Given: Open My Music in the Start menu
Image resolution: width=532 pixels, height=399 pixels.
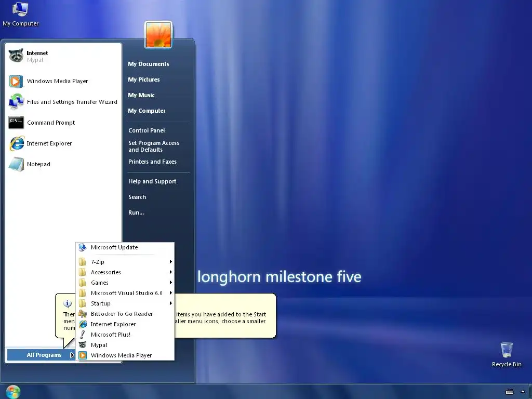Looking at the screenshot, I should (141, 95).
